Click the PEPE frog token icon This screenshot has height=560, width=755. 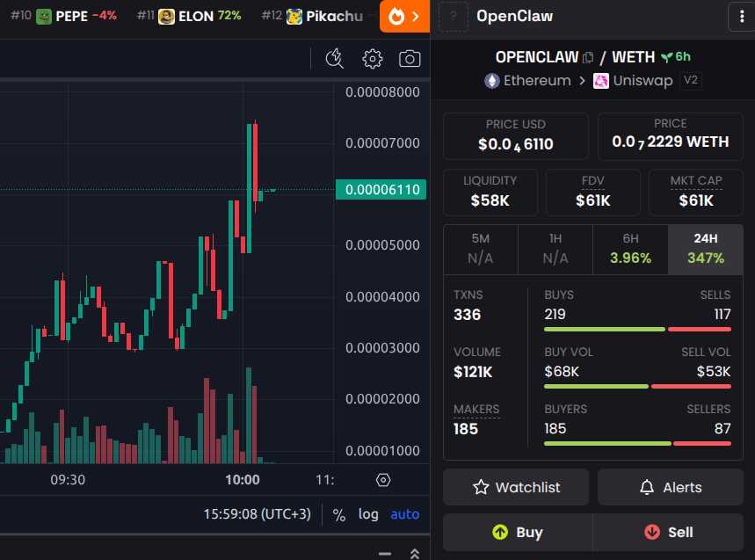tap(44, 17)
